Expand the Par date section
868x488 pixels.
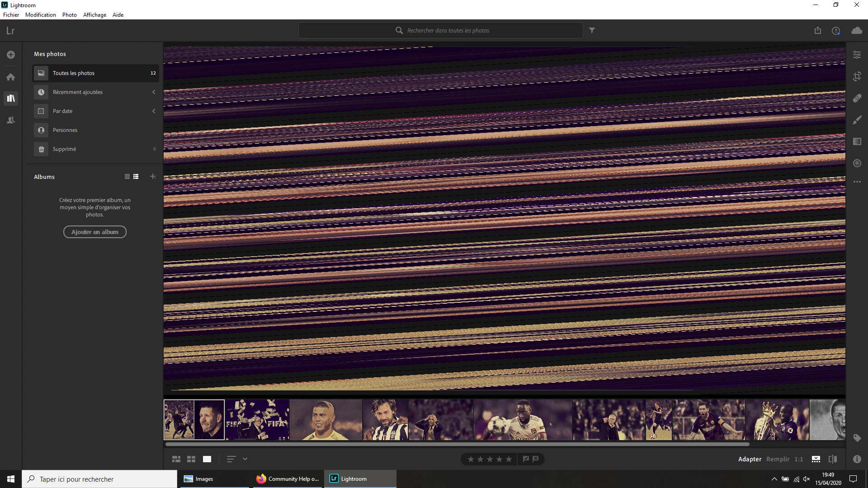tap(154, 111)
